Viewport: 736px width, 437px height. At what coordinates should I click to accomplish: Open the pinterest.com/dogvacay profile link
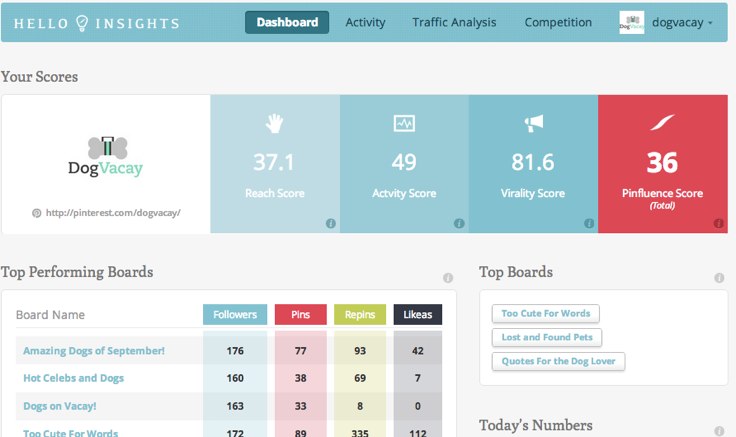tap(113, 213)
